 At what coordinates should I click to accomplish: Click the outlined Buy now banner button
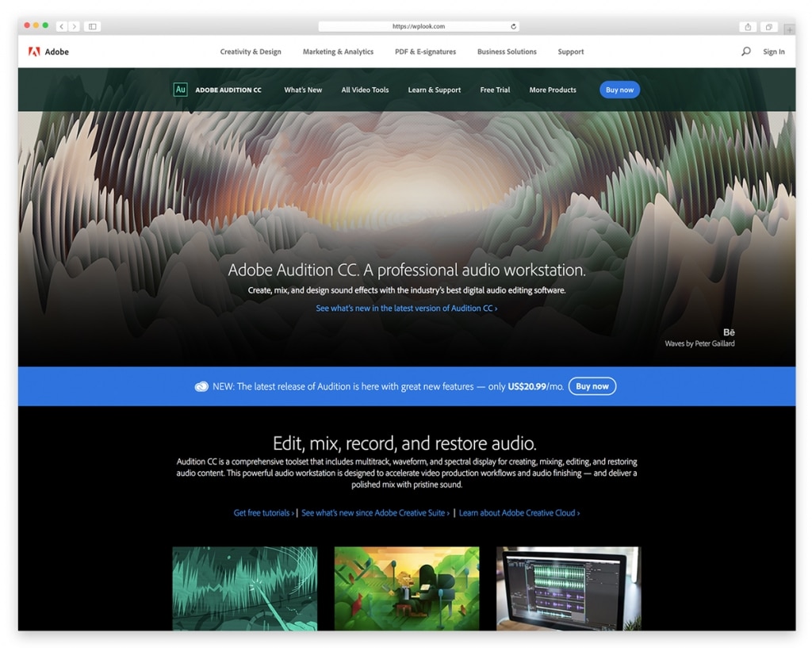[x=592, y=386]
